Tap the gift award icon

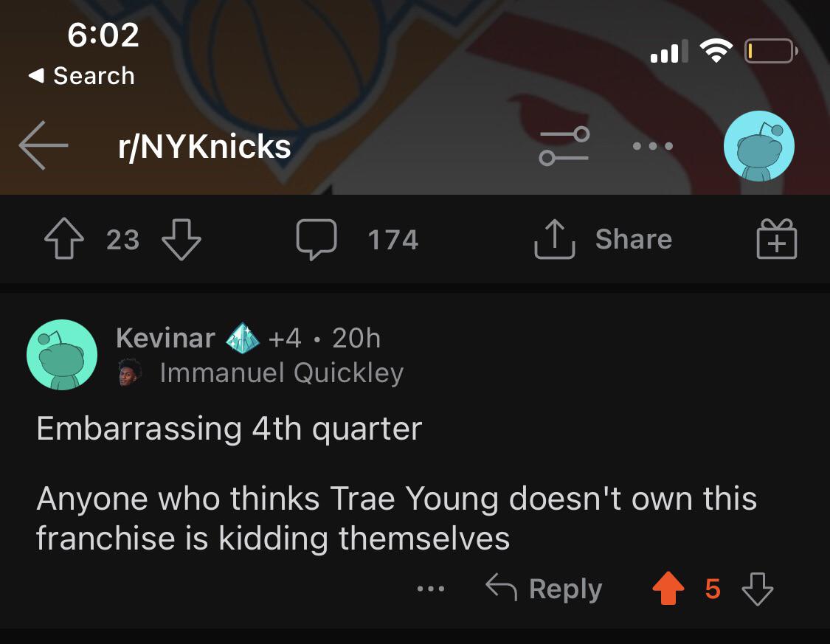777,239
